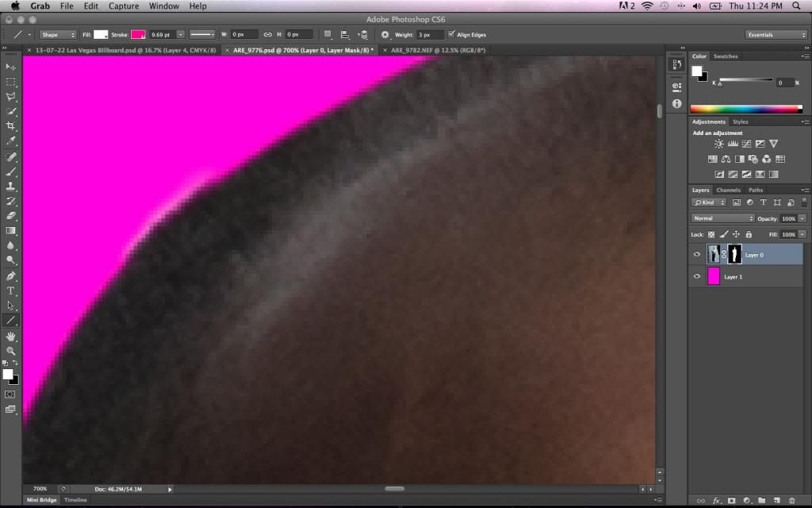The image size is (812, 508).
Task: Toggle the Align Edges checkbox
Action: (451, 34)
